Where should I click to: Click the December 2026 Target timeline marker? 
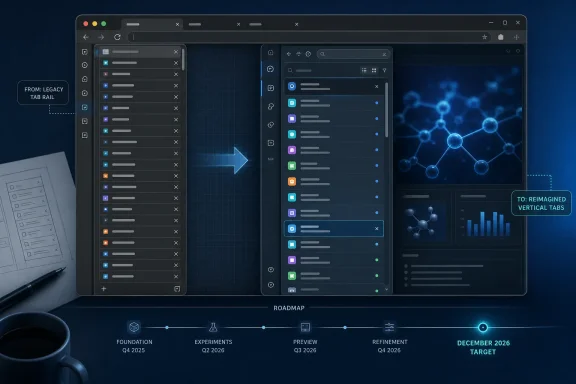pos(483,327)
